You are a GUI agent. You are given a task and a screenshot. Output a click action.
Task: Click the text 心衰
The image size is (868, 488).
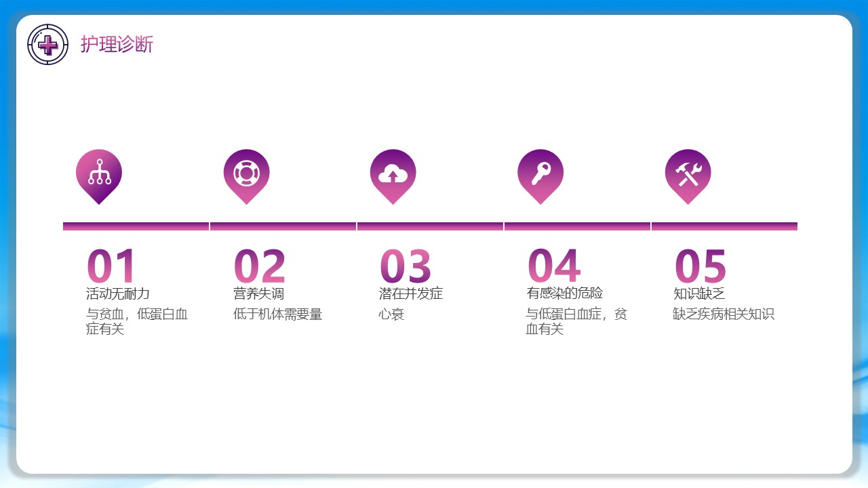point(392,314)
